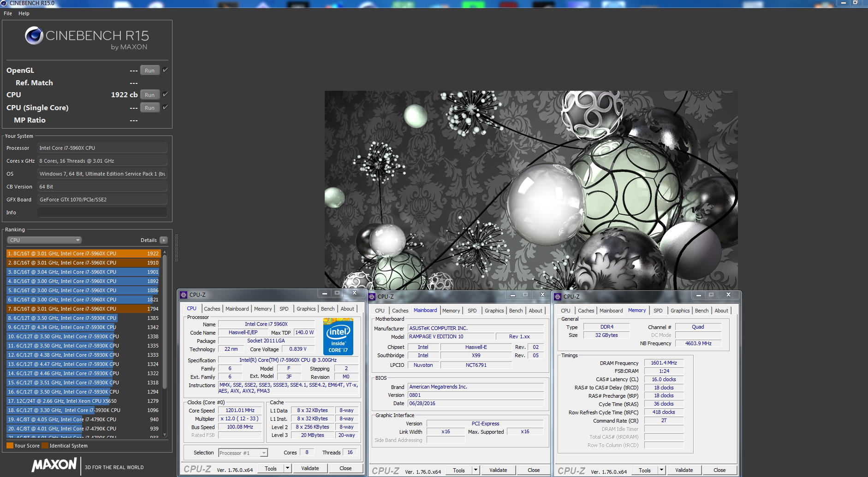Open SPD tab in first CPU-Z window

[x=284, y=309]
